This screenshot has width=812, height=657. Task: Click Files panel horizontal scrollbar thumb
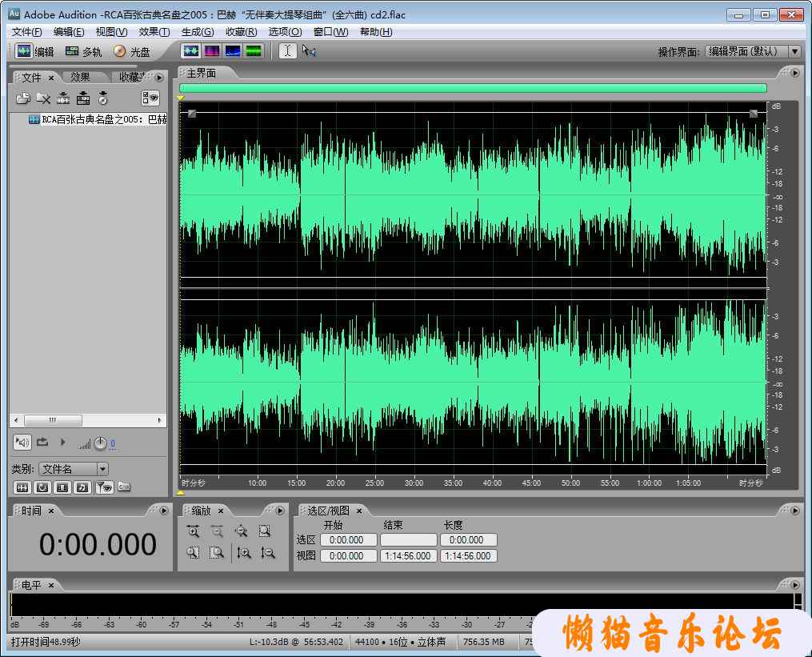(53, 419)
